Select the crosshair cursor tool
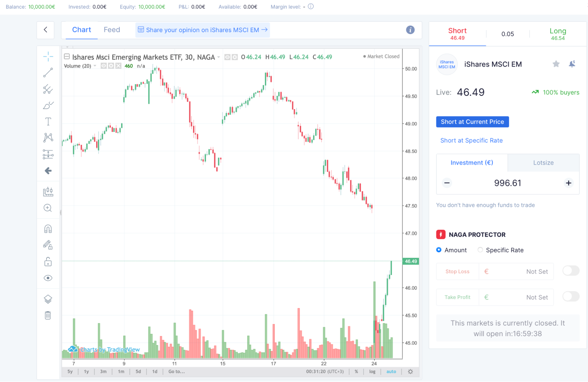Viewport: 588px width, 382px height. point(48,56)
